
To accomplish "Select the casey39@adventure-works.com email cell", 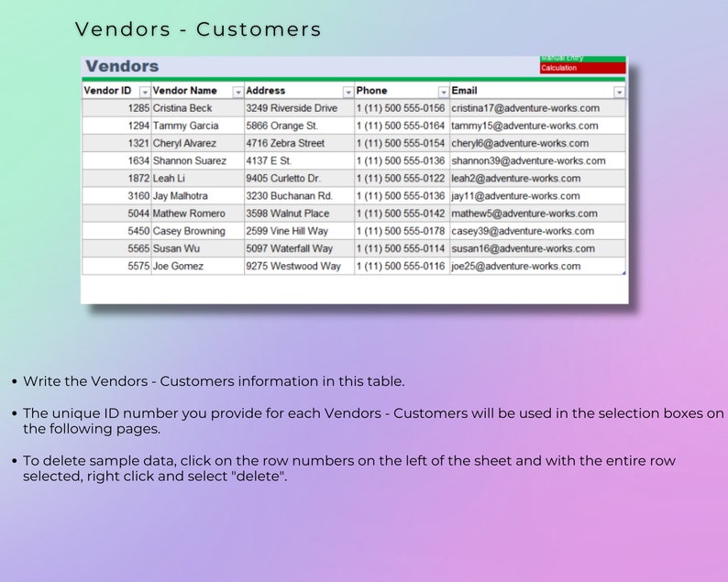I will click(x=537, y=231).
